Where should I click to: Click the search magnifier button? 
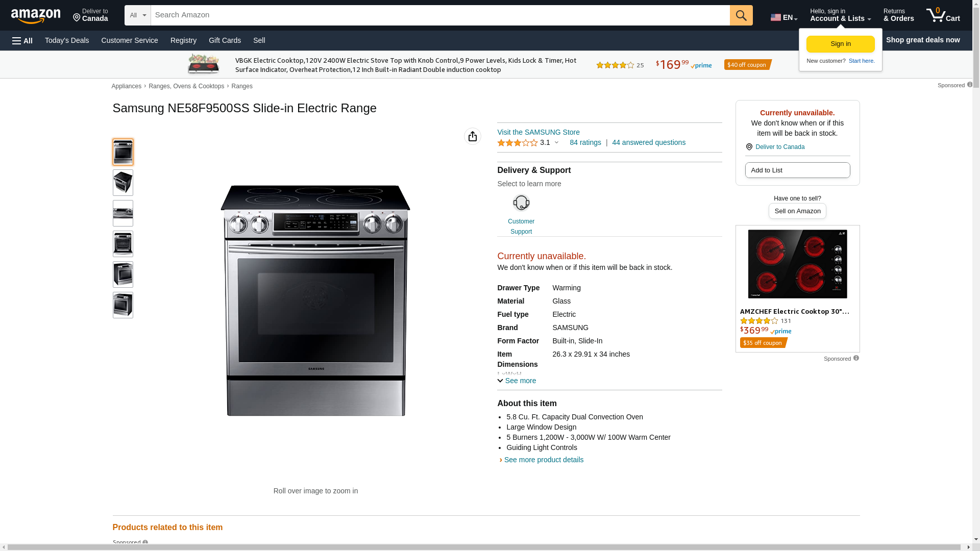[x=741, y=15]
